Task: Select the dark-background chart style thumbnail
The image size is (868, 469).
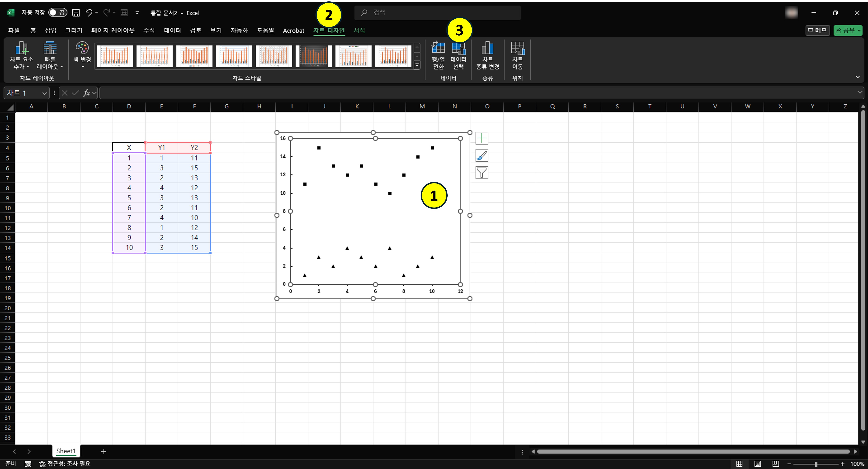Action: tap(313, 56)
